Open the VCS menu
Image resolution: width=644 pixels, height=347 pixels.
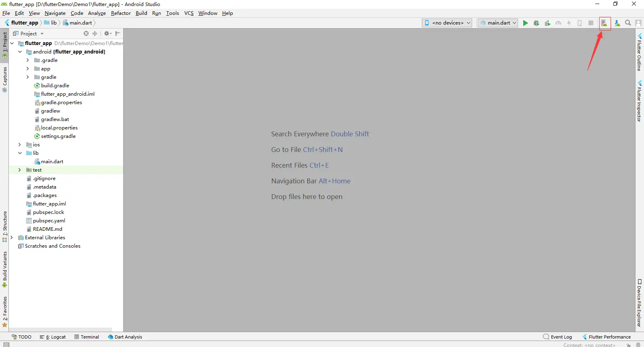(x=189, y=13)
